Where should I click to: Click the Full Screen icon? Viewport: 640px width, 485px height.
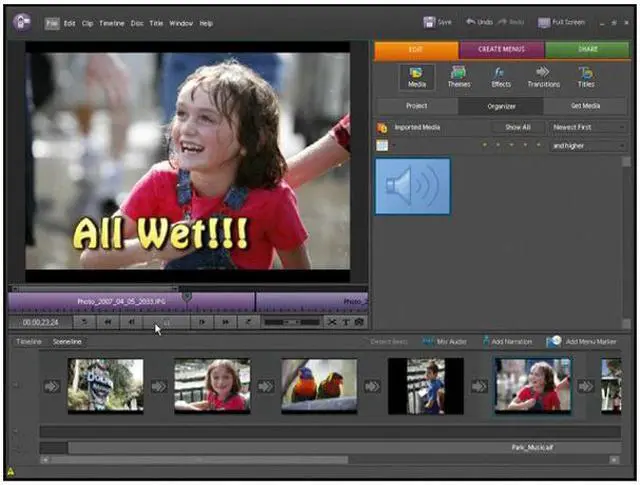click(544, 22)
